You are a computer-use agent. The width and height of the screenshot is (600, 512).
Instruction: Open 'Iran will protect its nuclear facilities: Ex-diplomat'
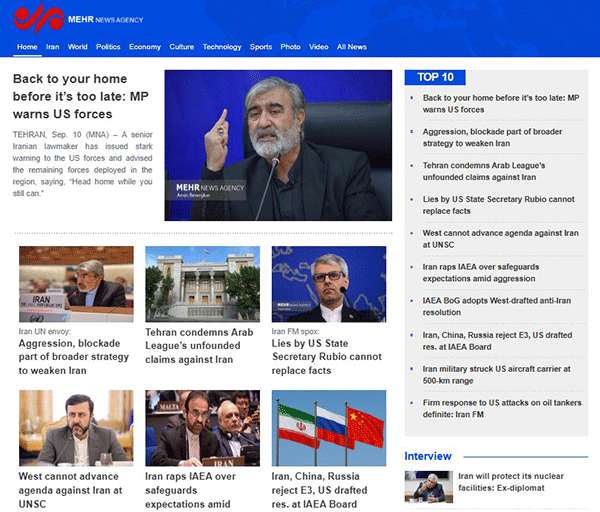pyautogui.click(x=511, y=482)
